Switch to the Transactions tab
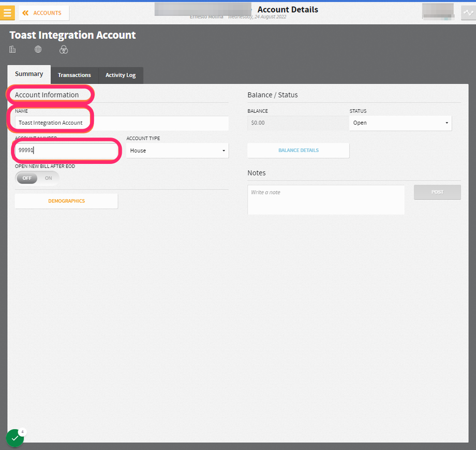 pos(75,75)
